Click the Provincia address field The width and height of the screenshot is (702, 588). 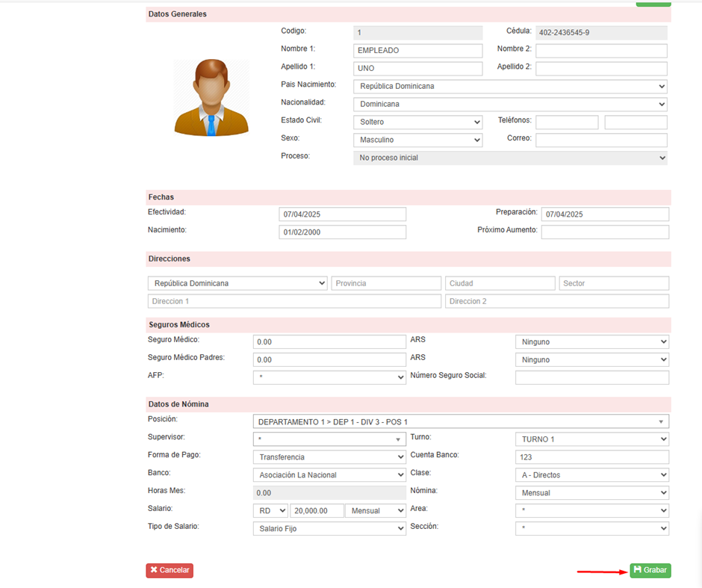click(x=386, y=284)
